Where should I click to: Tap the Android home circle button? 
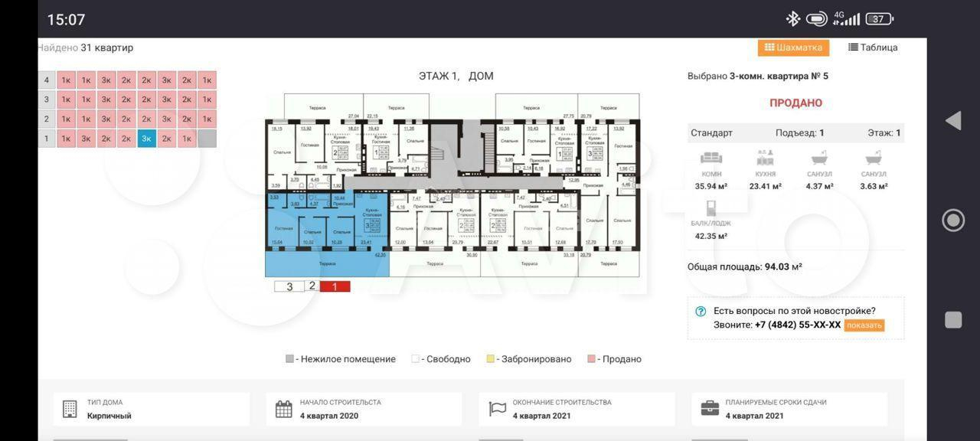pyautogui.click(x=953, y=220)
